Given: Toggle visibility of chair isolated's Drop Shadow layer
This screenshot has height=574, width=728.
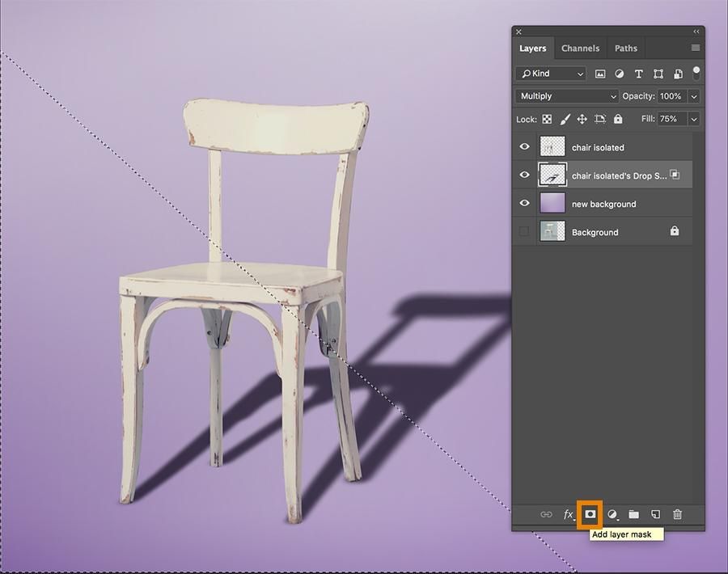Looking at the screenshot, I should (524, 175).
